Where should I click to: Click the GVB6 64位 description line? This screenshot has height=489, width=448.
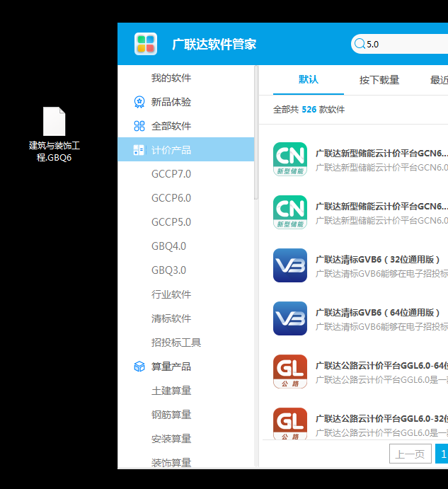click(x=381, y=327)
